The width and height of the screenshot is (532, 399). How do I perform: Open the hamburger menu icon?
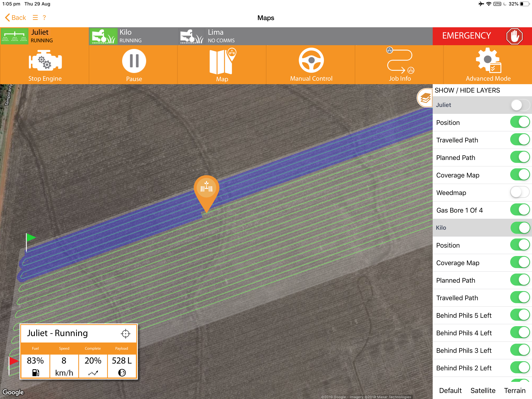tap(35, 18)
